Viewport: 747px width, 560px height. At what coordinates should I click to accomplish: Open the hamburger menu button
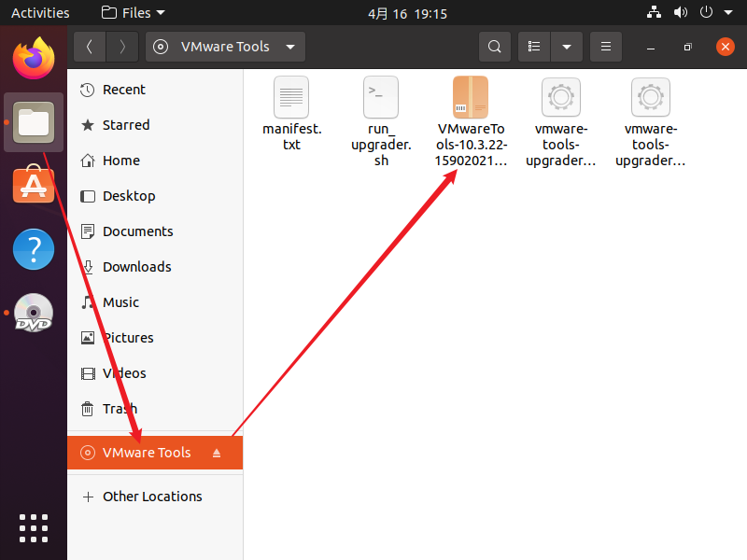(x=605, y=47)
